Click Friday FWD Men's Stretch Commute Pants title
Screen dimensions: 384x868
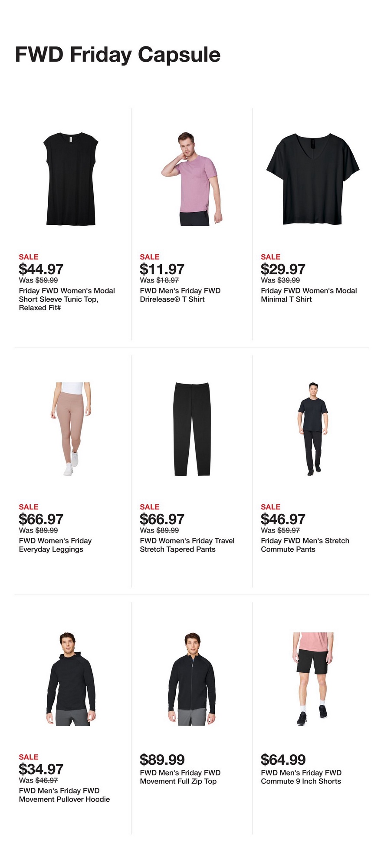(x=305, y=545)
